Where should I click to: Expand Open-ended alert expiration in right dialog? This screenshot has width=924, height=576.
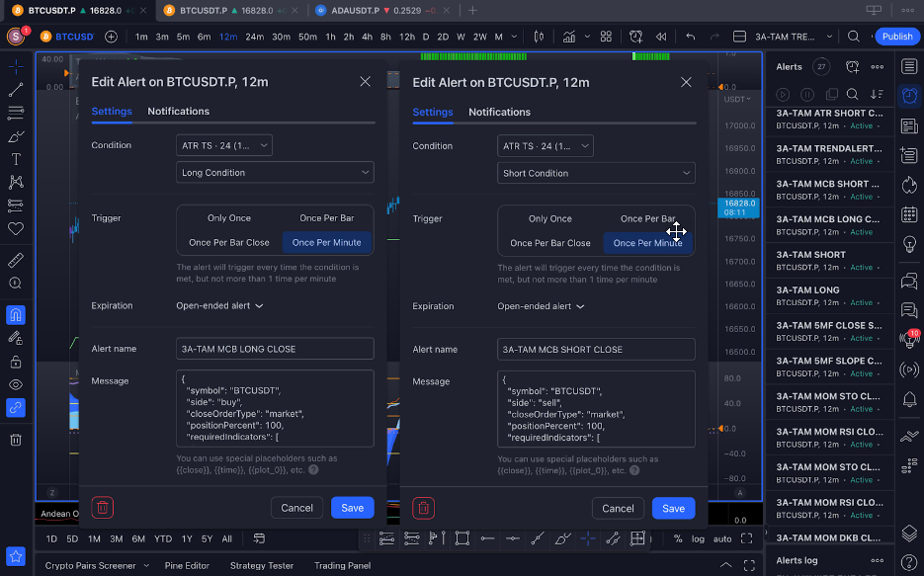(x=541, y=306)
